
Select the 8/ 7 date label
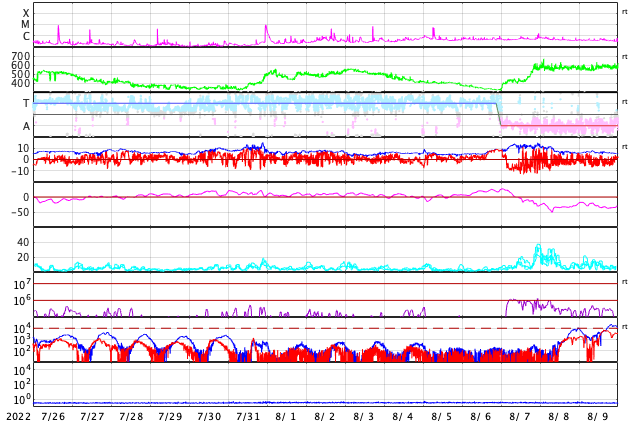(x=520, y=416)
